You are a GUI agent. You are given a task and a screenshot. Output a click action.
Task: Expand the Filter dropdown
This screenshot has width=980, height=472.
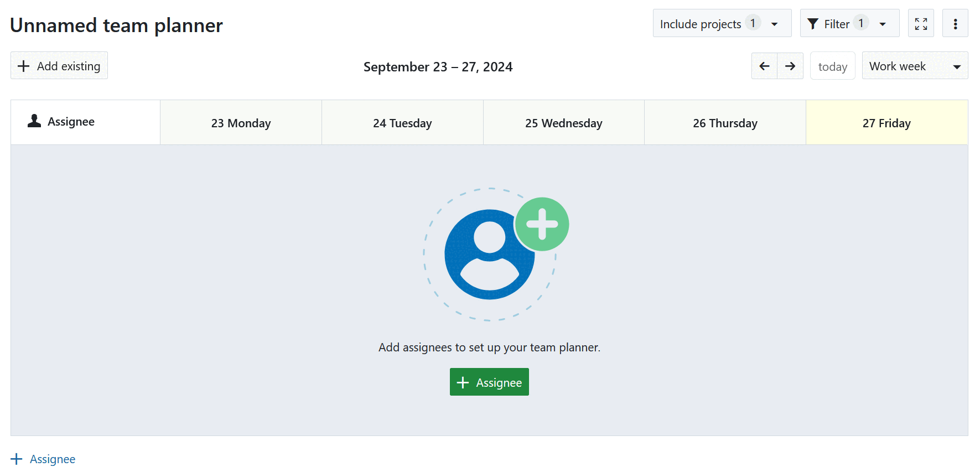883,23
